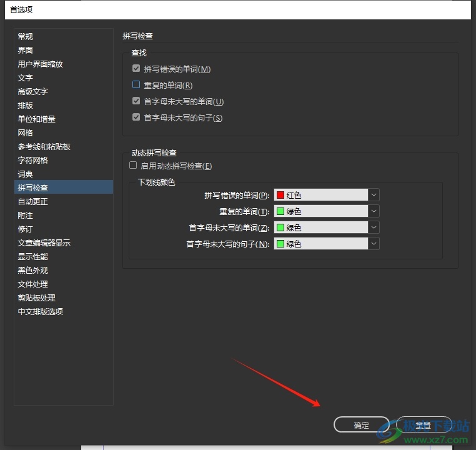Select 剪贴板处理 category

64,298
